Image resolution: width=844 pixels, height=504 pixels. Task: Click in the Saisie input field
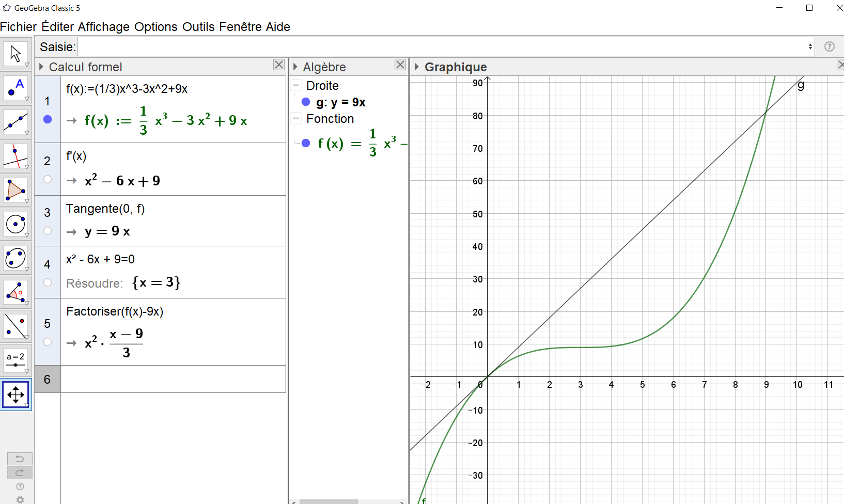[x=444, y=47]
